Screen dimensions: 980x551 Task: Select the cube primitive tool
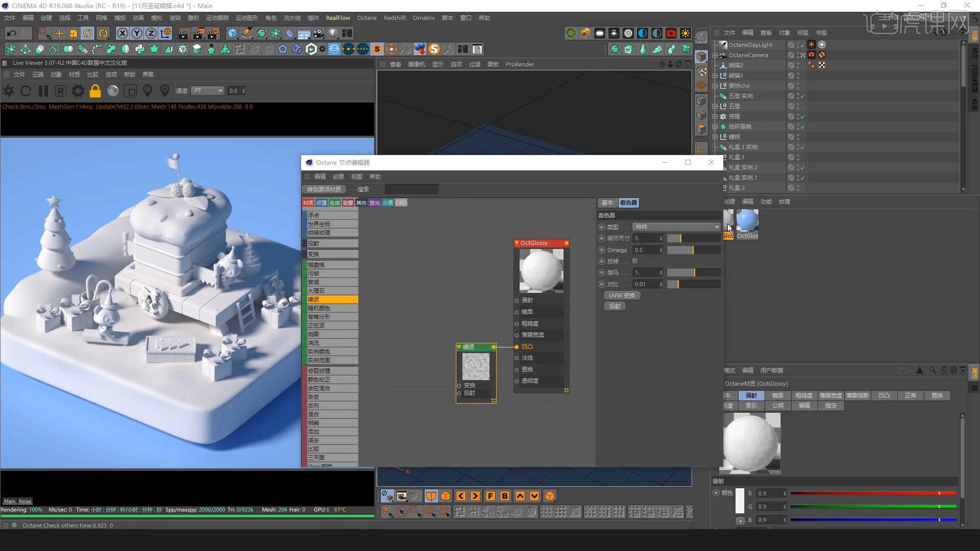point(233,34)
